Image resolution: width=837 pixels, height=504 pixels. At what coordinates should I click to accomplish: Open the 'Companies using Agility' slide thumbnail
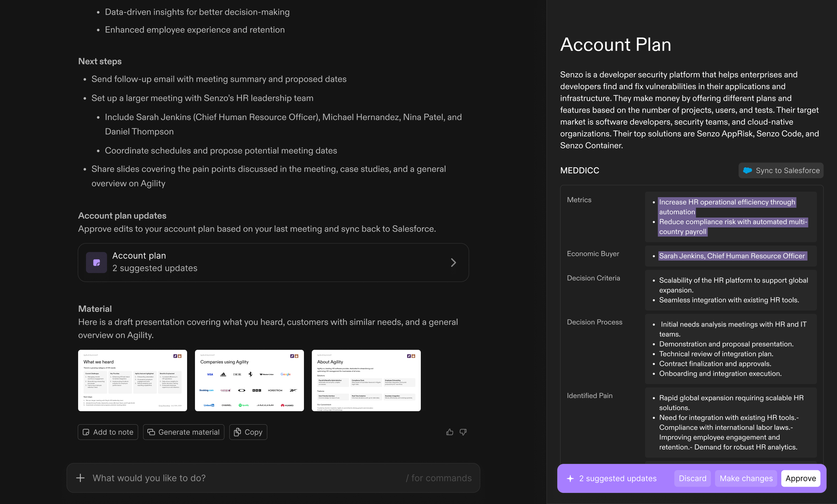249,380
